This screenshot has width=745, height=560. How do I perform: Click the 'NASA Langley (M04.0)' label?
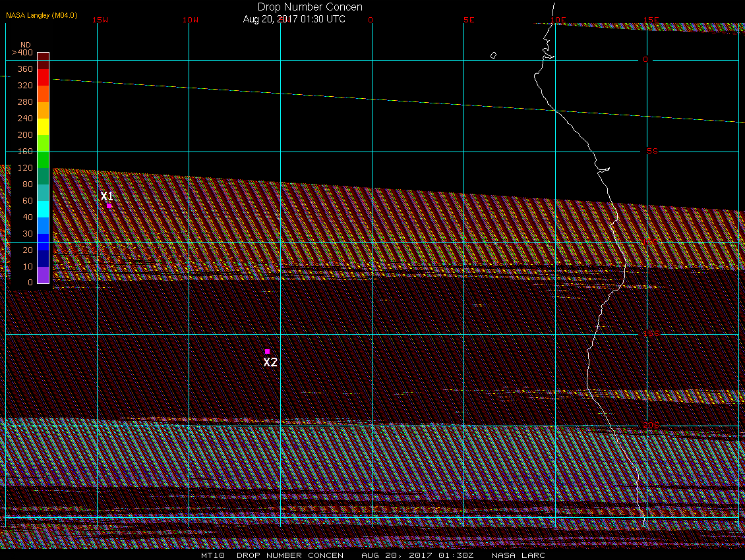coord(42,15)
